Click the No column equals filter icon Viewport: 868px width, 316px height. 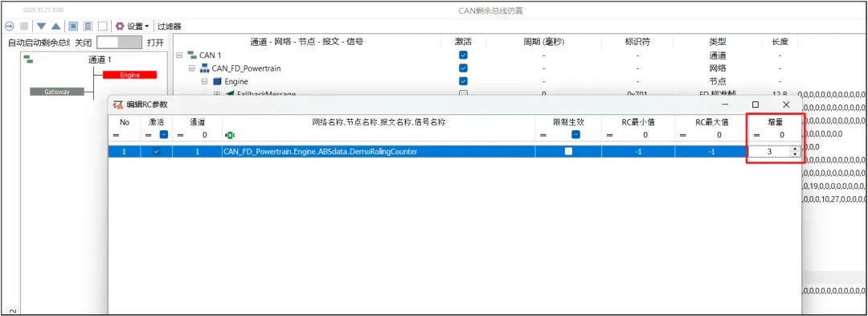(117, 135)
